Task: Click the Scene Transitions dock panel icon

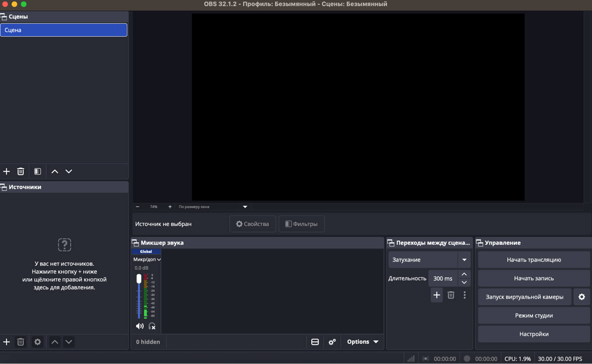Action: point(391,243)
